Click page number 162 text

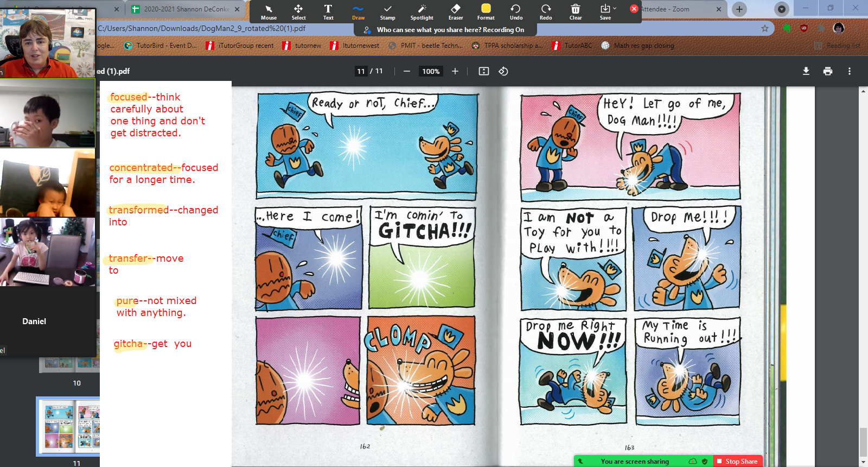pyautogui.click(x=365, y=446)
